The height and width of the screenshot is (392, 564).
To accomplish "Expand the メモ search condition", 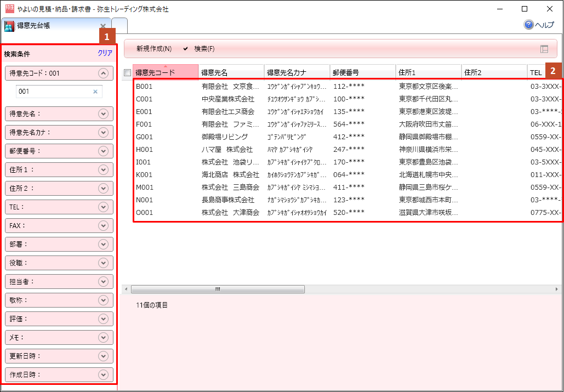I will pyautogui.click(x=103, y=337).
